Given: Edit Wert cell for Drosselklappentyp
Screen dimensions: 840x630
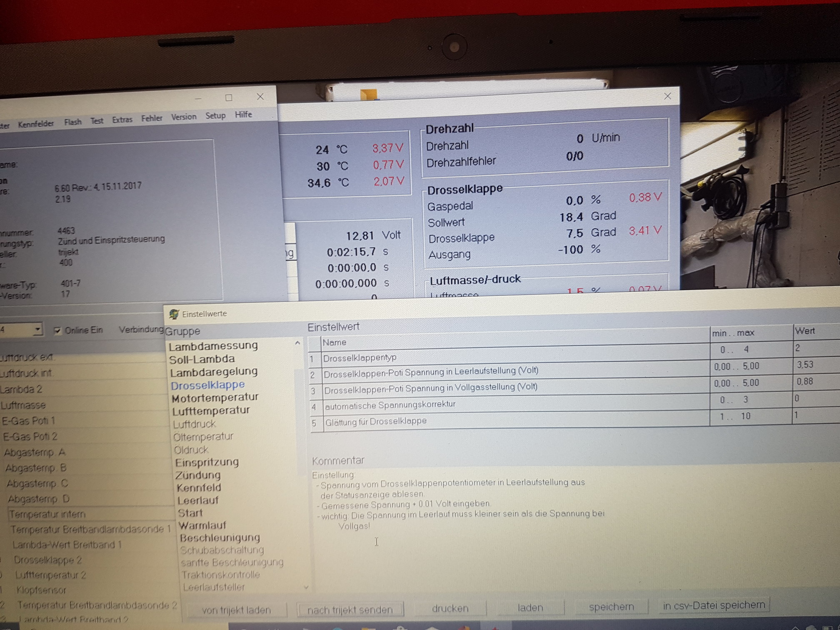Looking at the screenshot, I should coord(815,348).
